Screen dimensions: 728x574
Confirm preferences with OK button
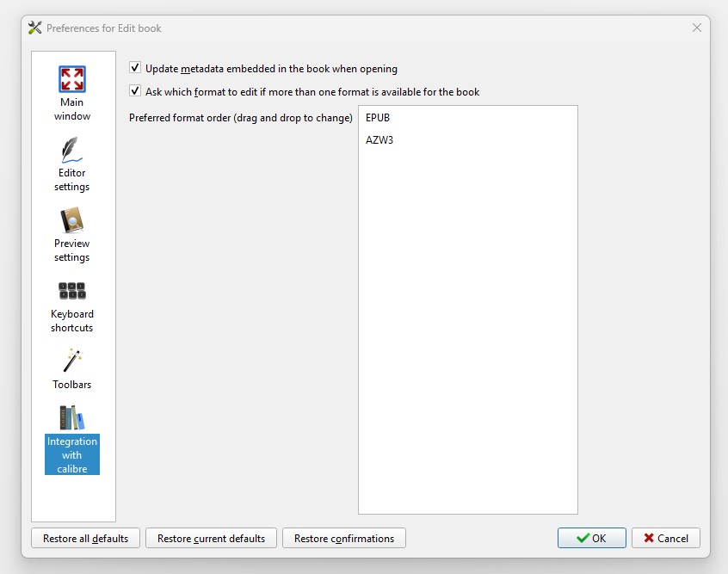pos(591,539)
